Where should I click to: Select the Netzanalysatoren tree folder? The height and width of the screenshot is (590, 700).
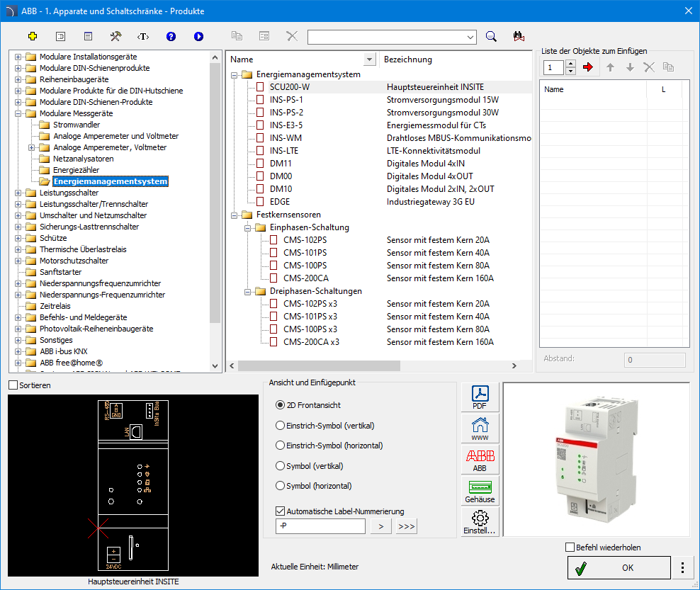point(83,159)
